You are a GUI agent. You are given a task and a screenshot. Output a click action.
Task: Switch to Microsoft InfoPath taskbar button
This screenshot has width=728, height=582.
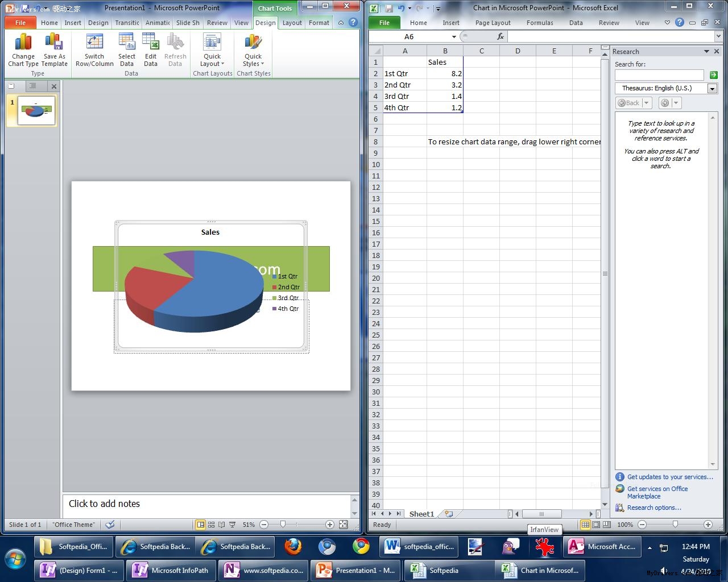pos(171,570)
